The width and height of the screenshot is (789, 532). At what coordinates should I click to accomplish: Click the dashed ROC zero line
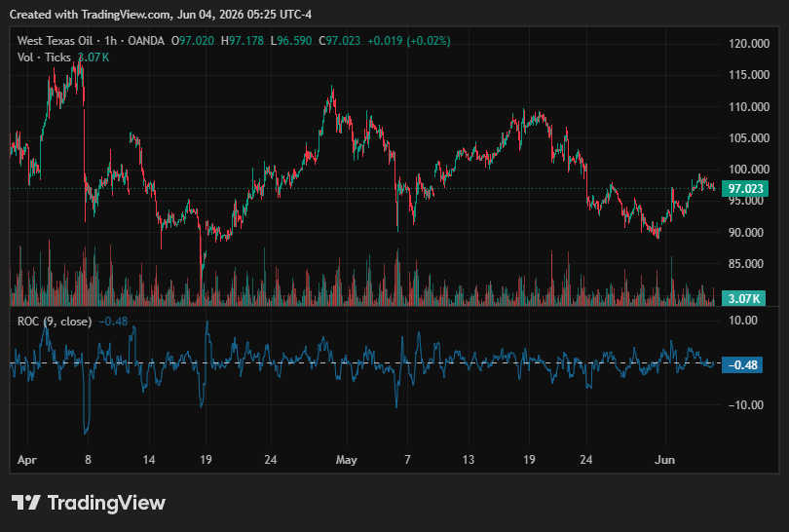click(365, 362)
